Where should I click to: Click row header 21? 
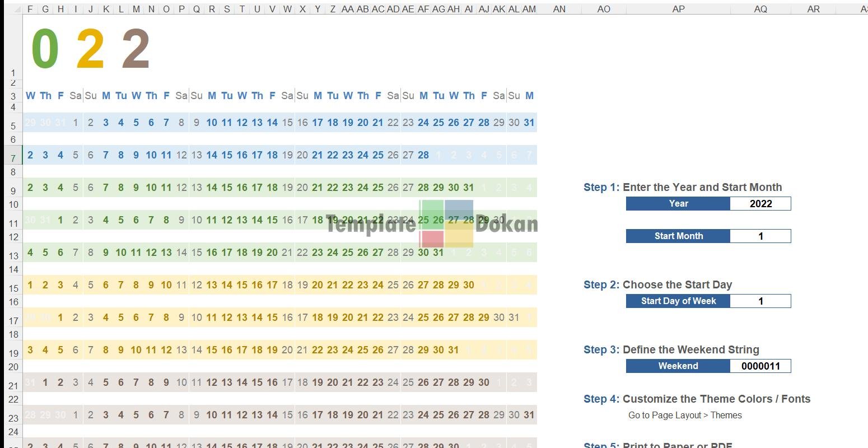(x=12, y=386)
